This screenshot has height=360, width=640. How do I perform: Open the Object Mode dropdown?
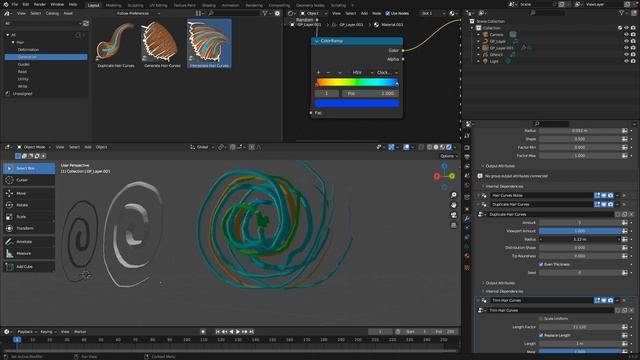tap(34, 147)
